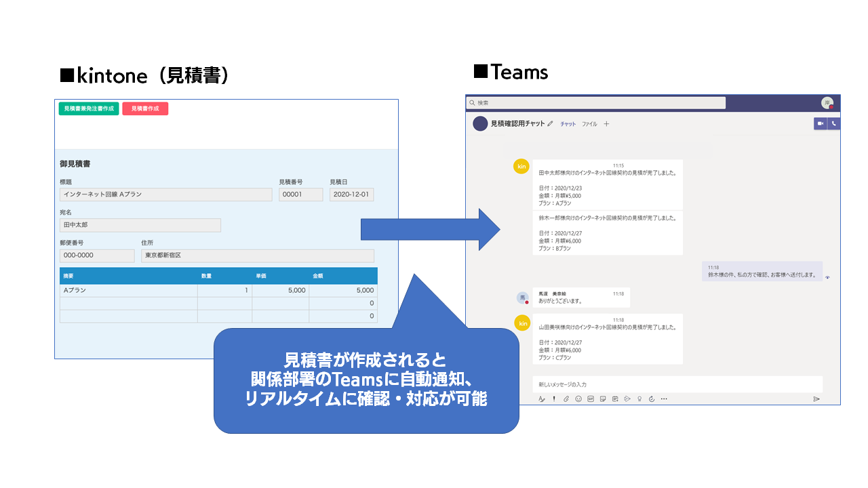Viewport: 868px width, 488px height.
Task: Click 御見積書 heading
Action: (75, 164)
